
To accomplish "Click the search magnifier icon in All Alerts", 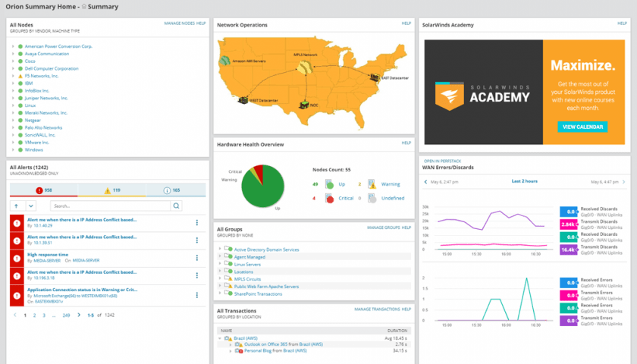I will (x=176, y=206).
